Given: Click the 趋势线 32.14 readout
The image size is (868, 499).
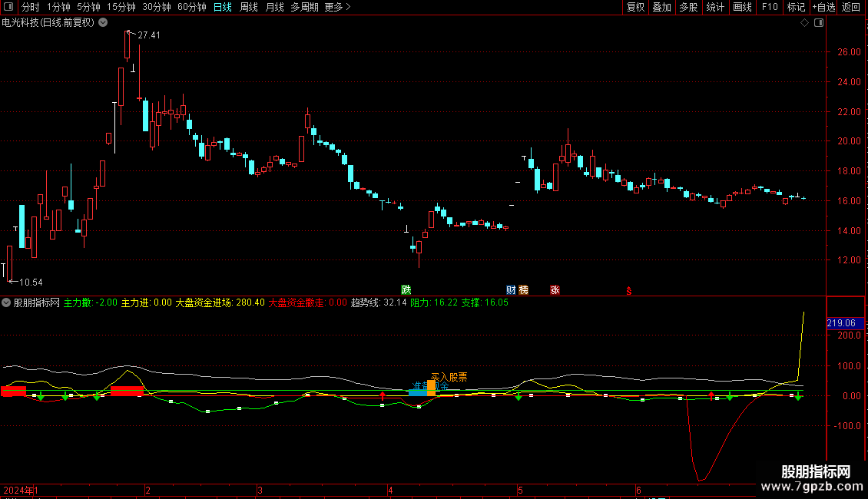Looking at the screenshot, I should [379, 302].
